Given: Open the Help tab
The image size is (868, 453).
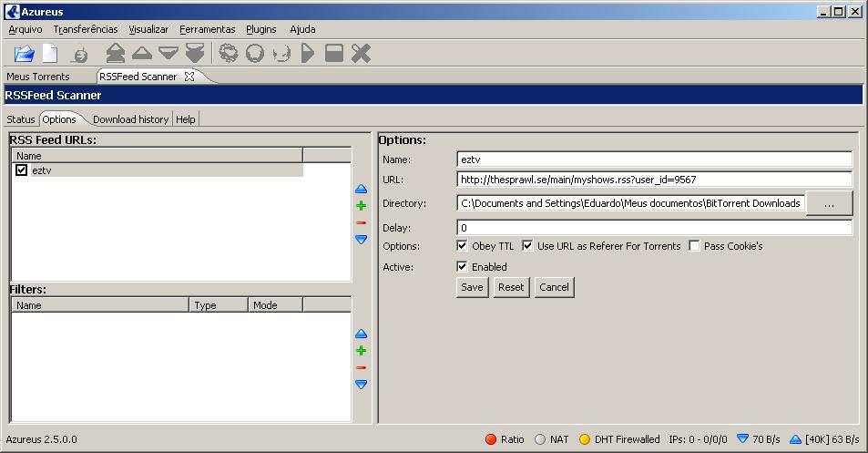Looking at the screenshot, I should coord(186,119).
